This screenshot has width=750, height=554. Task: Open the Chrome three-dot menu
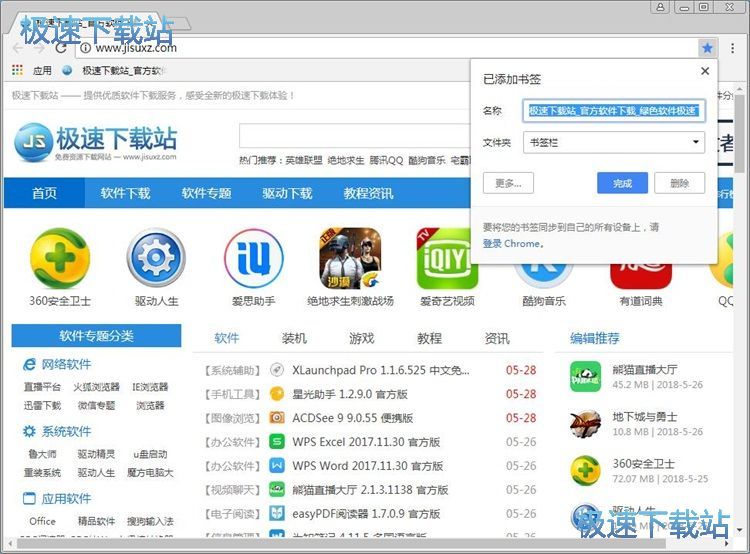[x=732, y=48]
